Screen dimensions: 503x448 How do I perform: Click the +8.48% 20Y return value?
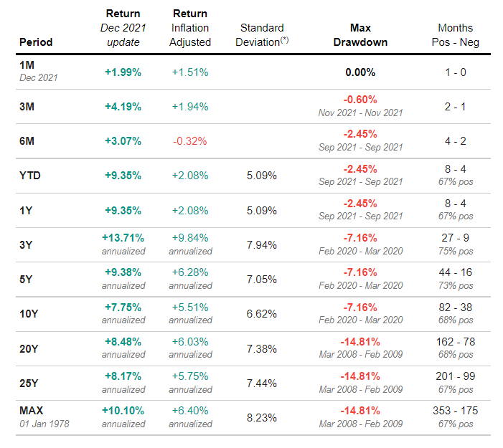tap(123, 341)
